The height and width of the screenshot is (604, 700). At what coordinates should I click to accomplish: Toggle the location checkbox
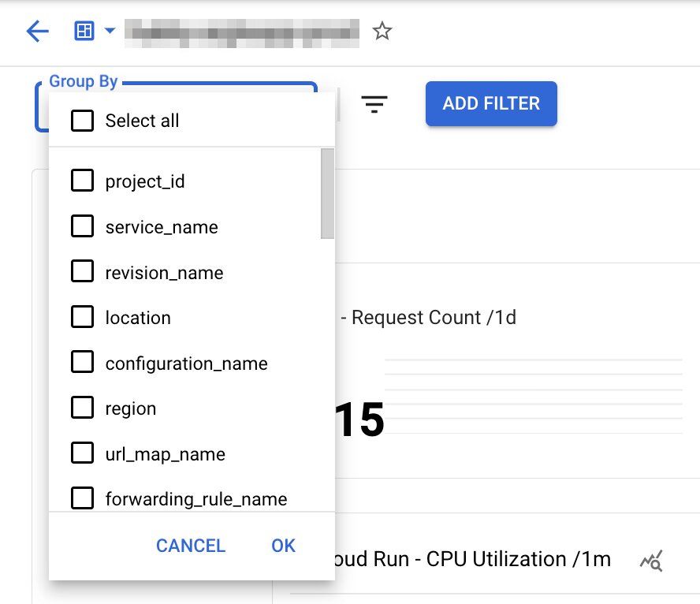click(83, 318)
